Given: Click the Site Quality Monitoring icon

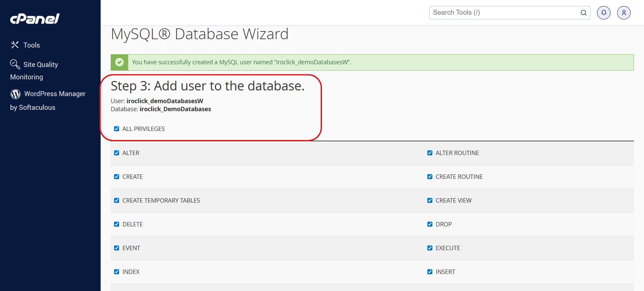Looking at the screenshot, I should (x=15, y=64).
